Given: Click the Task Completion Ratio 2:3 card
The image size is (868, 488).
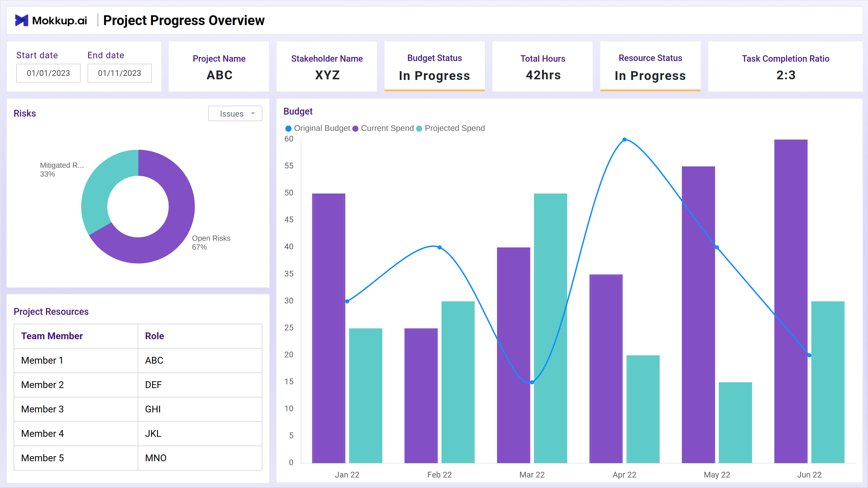Looking at the screenshot, I should (x=785, y=66).
